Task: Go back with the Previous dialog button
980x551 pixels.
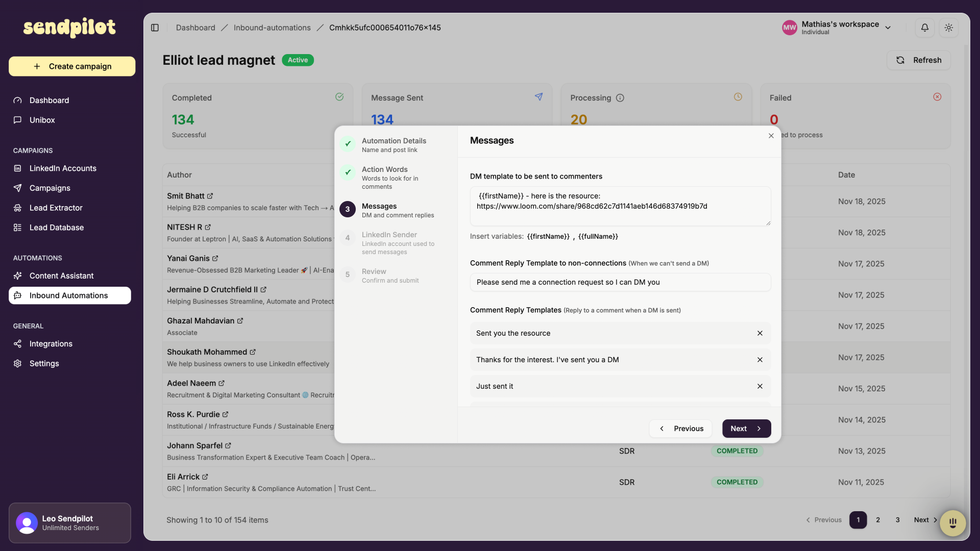Action: [x=680, y=429]
